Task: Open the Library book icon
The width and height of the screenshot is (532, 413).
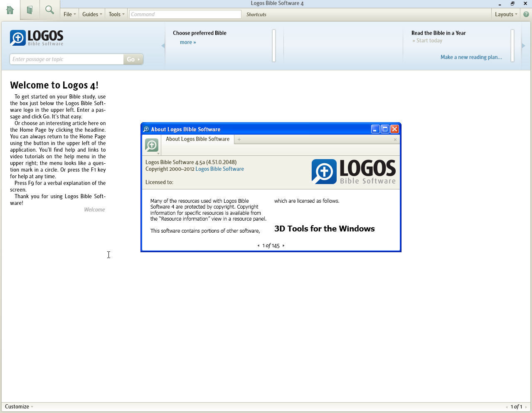Action: click(30, 10)
